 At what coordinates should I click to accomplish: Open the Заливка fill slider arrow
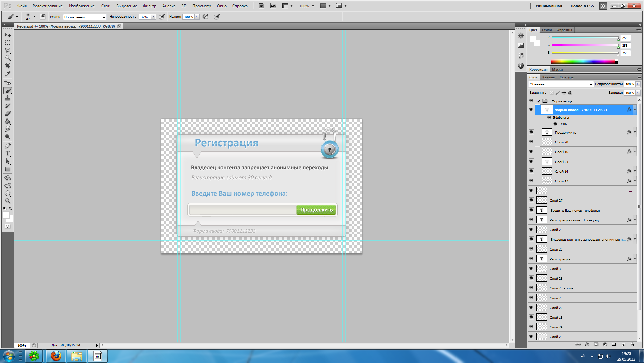[x=638, y=93]
